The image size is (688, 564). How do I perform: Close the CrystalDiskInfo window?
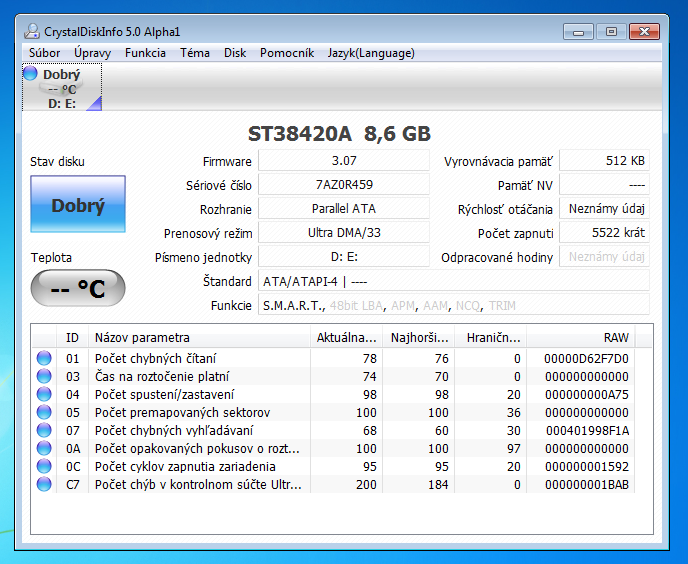coord(645,32)
